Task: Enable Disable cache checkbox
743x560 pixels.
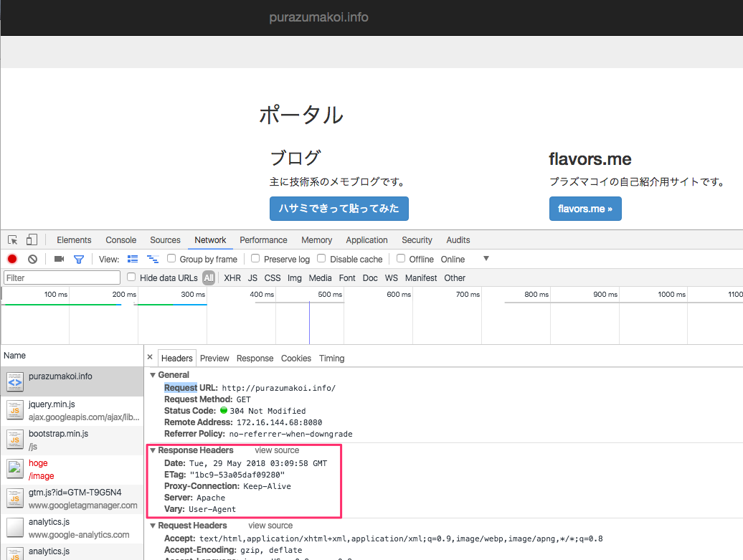Action: [x=321, y=258]
